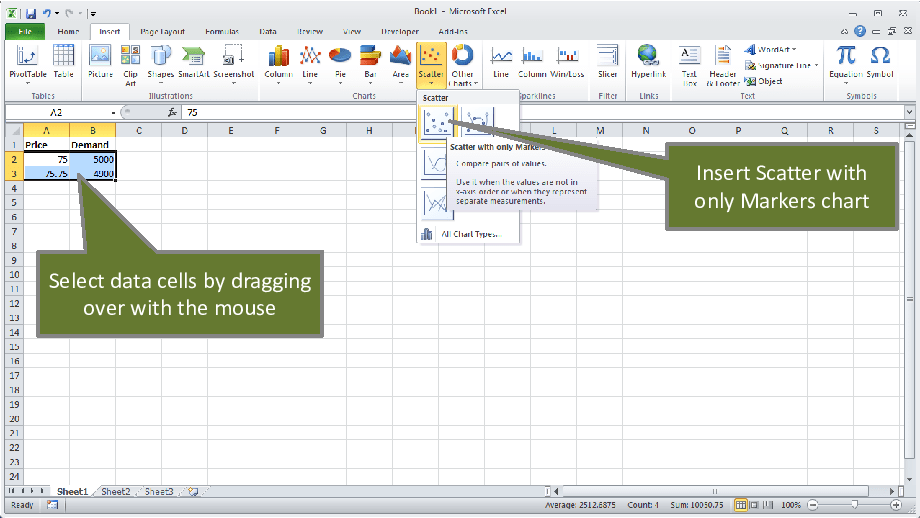
Task: Open the File tab
Action: pyautogui.click(x=25, y=32)
